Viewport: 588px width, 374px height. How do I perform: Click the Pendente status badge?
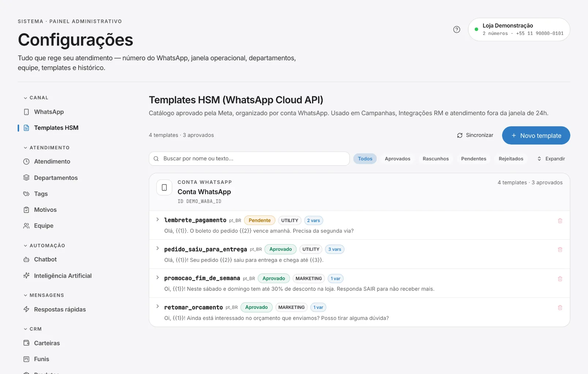point(259,220)
